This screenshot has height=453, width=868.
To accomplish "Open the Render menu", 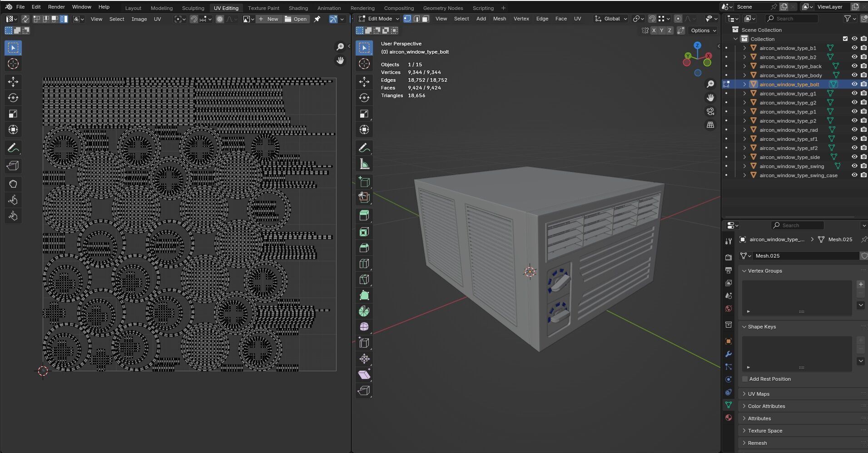I will pos(56,7).
